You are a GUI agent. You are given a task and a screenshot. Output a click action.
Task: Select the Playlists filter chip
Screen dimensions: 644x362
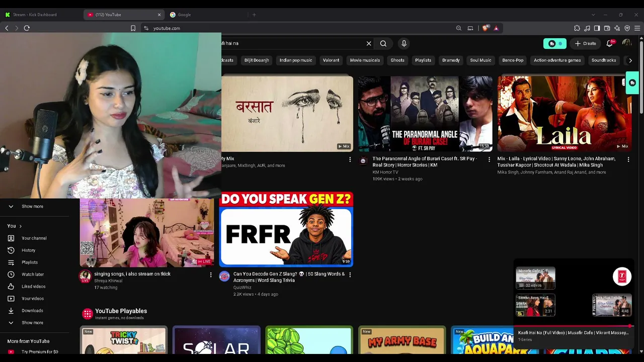pyautogui.click(x=423, y=60)
